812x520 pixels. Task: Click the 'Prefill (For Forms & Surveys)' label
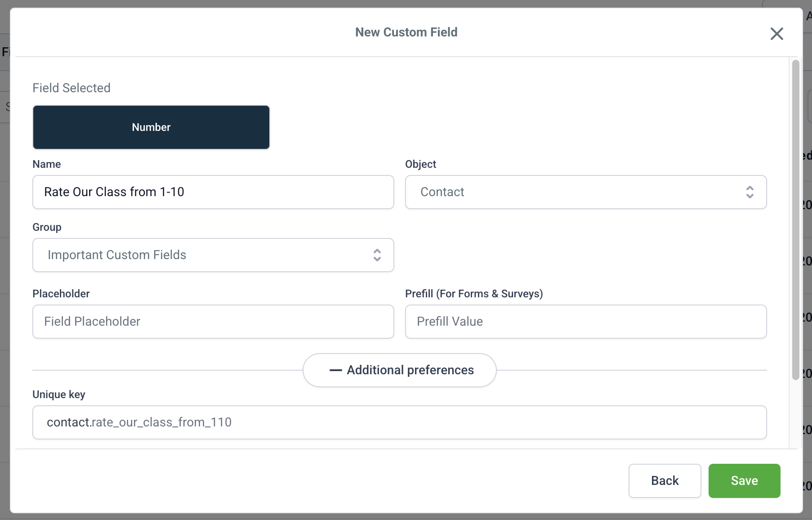(474, 294)
